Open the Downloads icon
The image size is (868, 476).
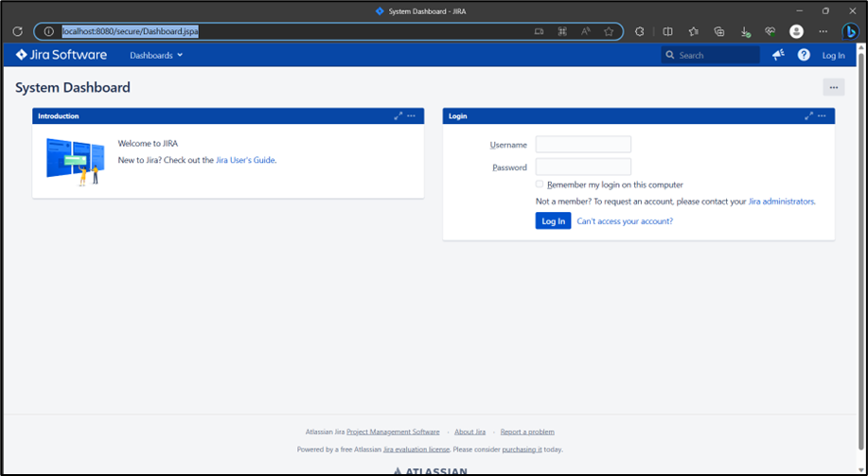[x=745, y=31]
